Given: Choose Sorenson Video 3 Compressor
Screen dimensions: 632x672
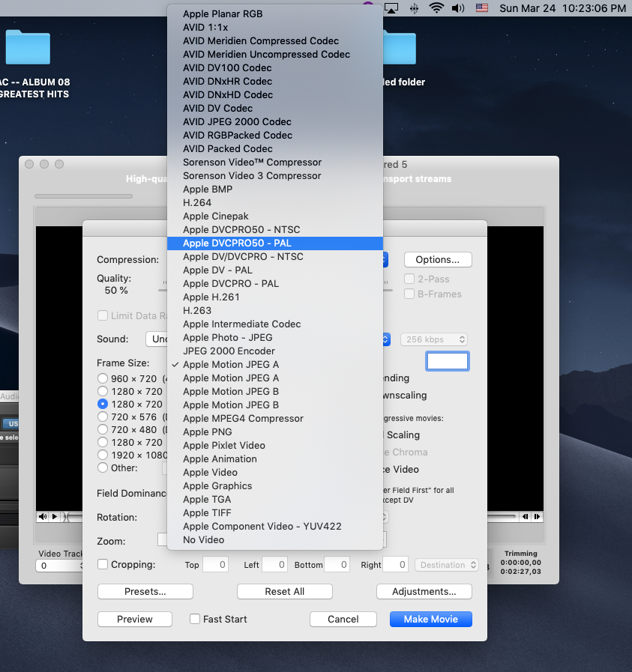Looking at the screenshot, I should (275, 176).
